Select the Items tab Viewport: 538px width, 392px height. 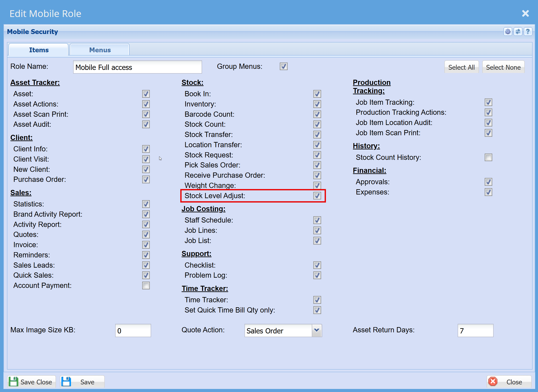39,50
